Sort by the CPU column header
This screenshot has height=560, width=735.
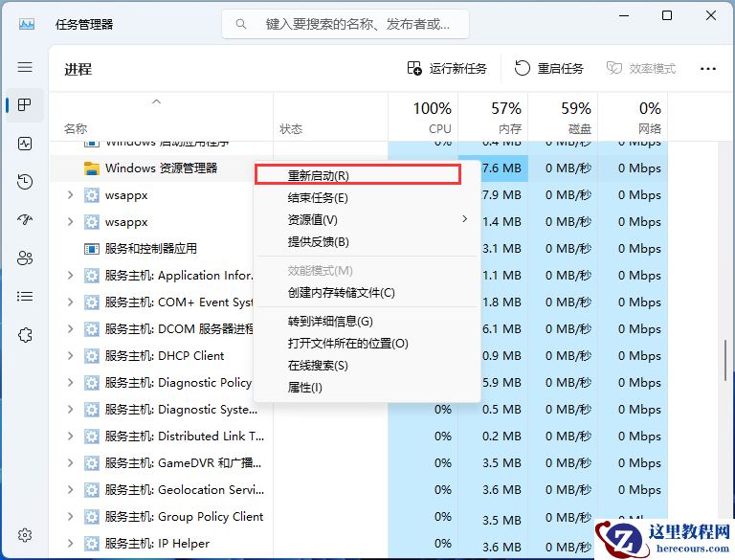pyautogui.click(x=423, y=117)
